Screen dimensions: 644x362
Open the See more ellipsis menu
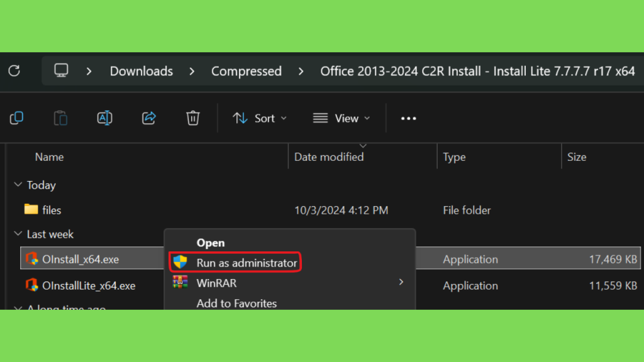point(409,118)
